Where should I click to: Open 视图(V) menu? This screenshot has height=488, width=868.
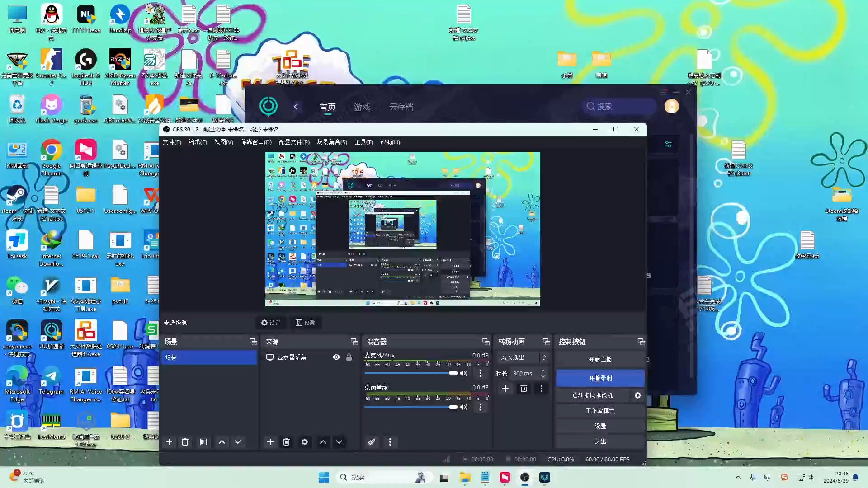coord(224,142)
